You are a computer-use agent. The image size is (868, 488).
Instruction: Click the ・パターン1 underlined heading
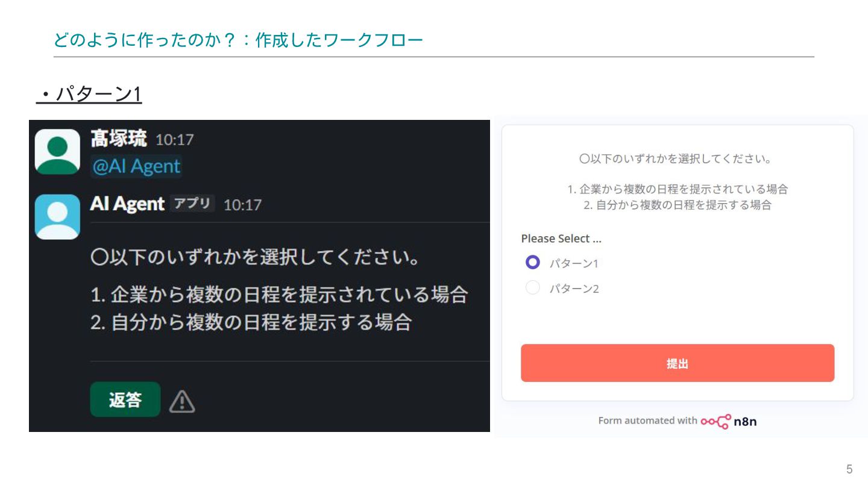tap(89, 94)
